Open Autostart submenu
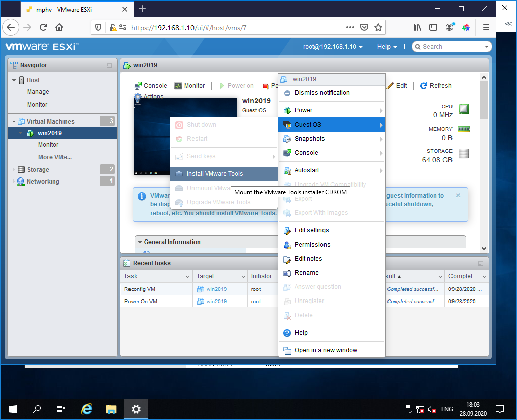The width and height of the screenshot is (517, 420). (x=332, y=170)
